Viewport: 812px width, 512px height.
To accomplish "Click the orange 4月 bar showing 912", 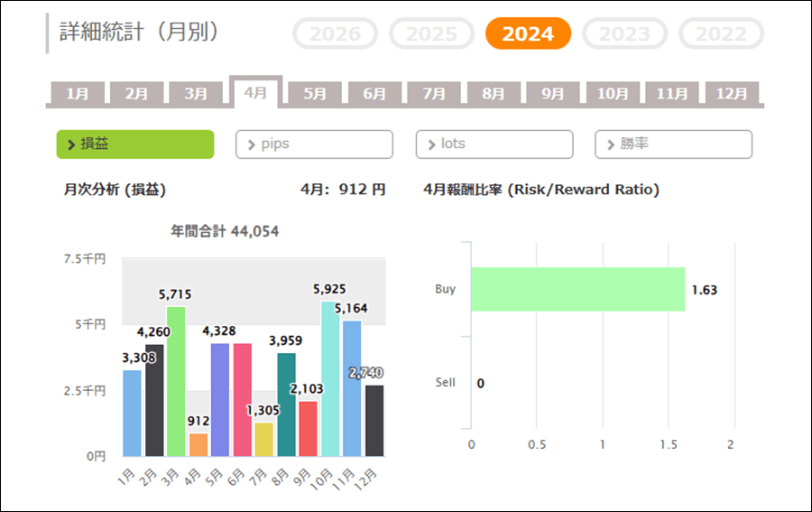I will tap(198, 444).
